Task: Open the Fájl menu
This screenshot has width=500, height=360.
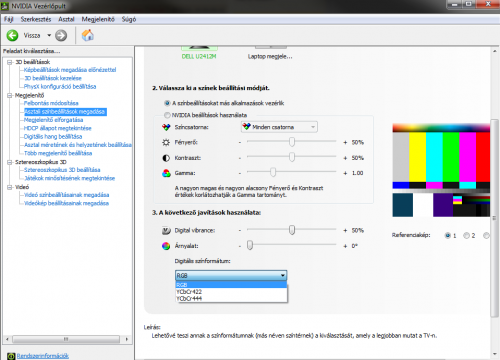Action: pos(9,19)
